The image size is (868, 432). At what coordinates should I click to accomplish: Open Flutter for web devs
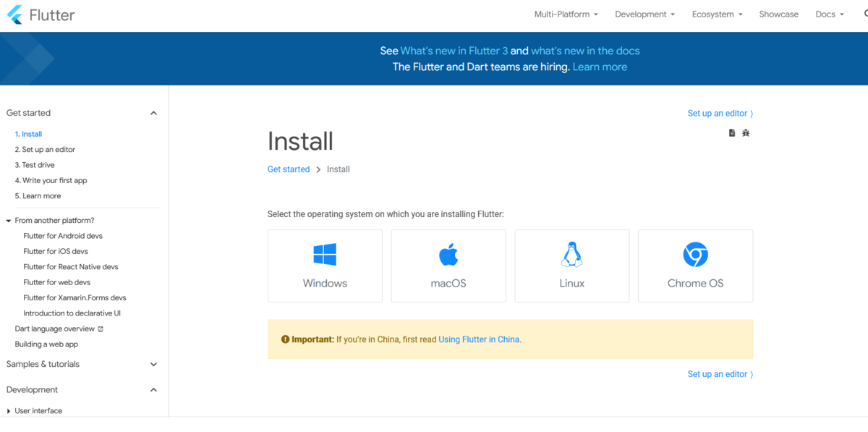pos(57,282)
